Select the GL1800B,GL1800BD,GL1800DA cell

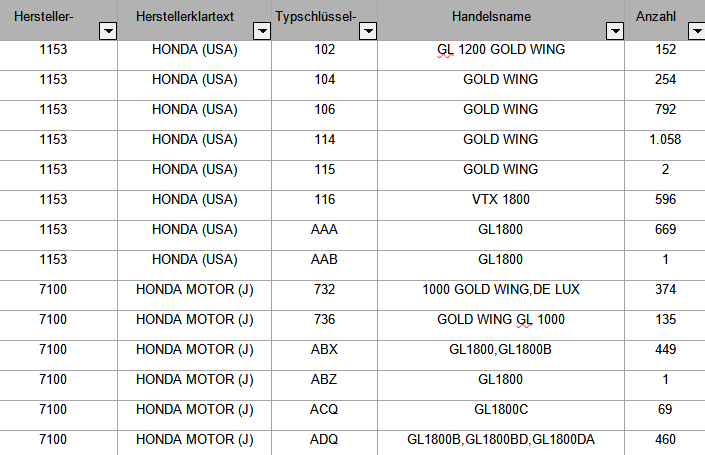click(501, 443)
